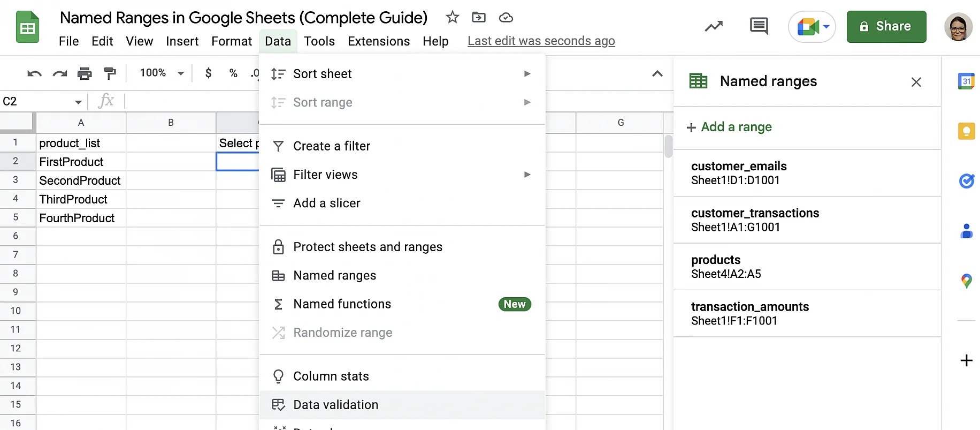Print the spreadsheet

pos(85,73)
